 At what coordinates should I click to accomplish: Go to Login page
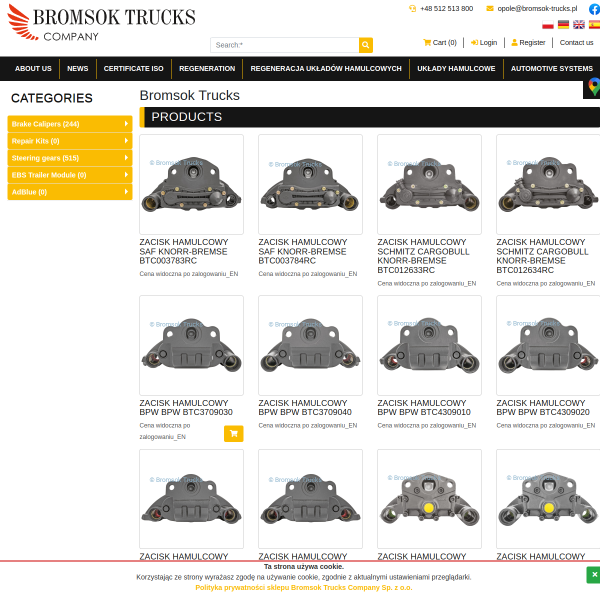[x=484, y=42]
